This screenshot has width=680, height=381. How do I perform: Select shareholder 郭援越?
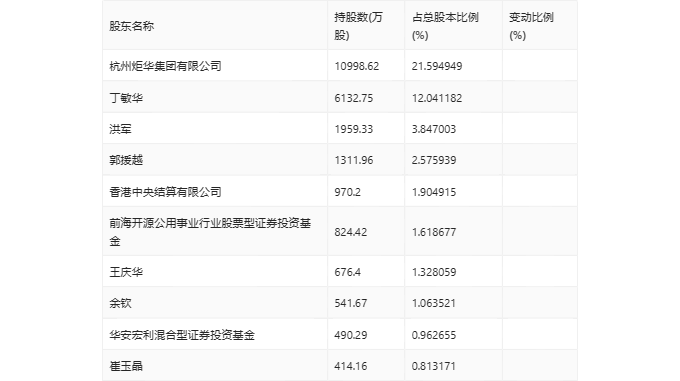pyautogui.click(x=126, y=160)
